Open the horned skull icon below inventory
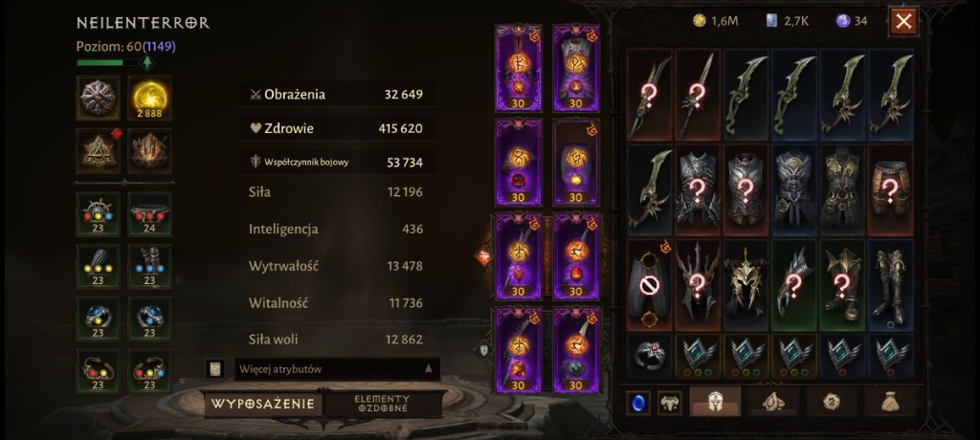The width and height of the screenshot is (980, 440). 670,403
